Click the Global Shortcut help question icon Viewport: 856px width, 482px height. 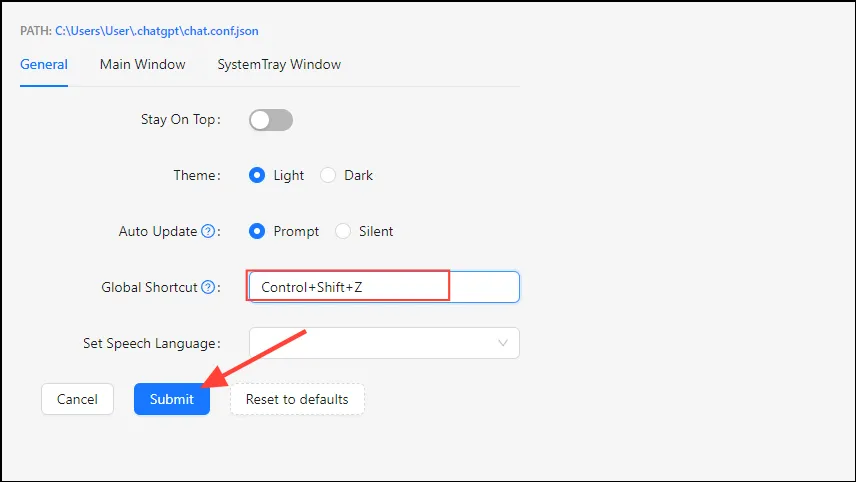208,287
